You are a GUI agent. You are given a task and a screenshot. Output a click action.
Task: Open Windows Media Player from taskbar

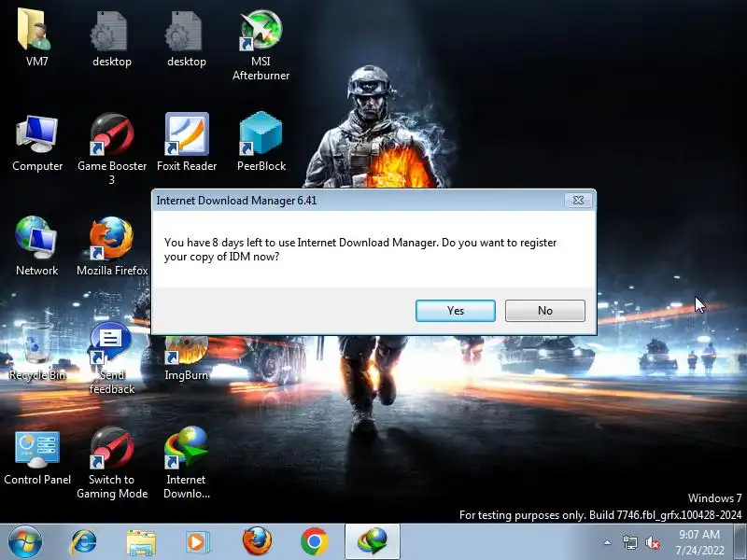click(x=197, y=542)
